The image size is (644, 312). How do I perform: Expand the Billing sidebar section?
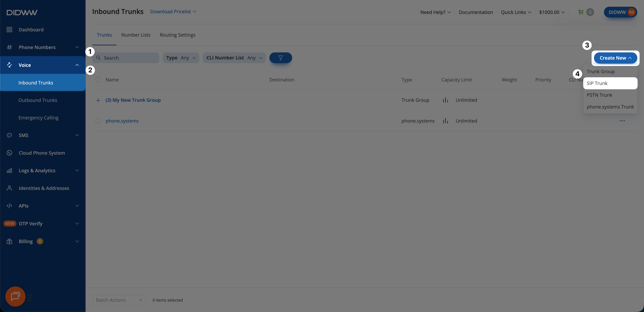43,241
